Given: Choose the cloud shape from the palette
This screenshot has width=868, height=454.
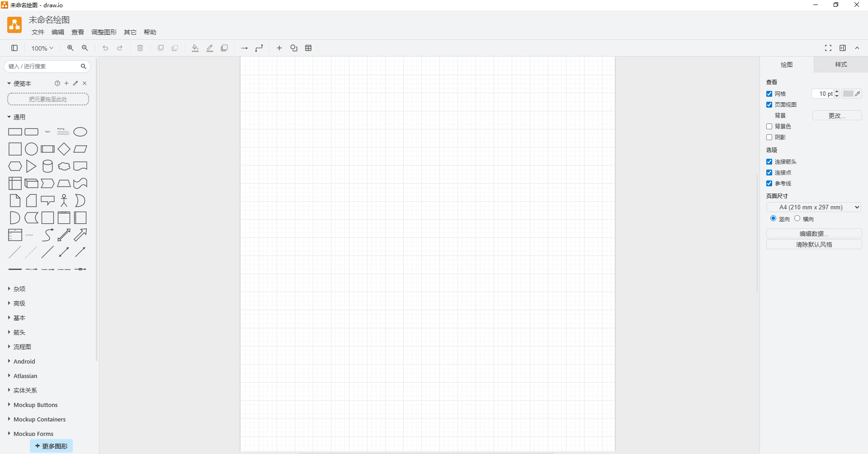Looking at the screenshot, I should [x=64, y=166].
